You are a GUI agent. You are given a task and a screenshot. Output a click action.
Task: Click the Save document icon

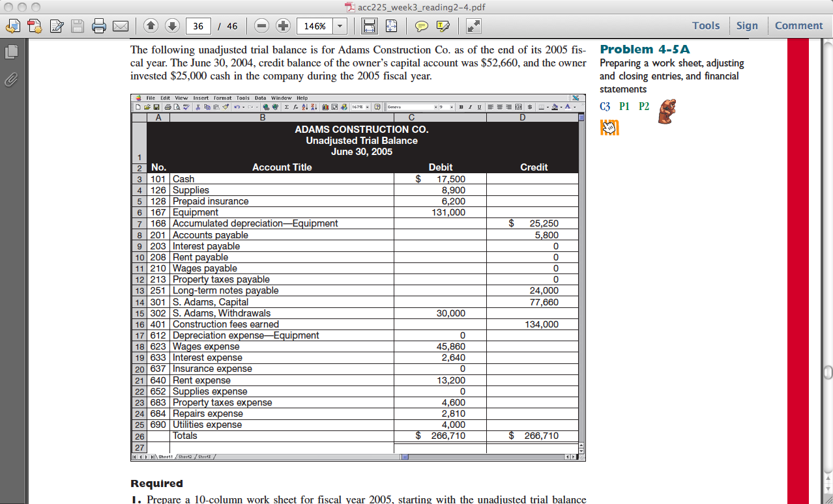tap(78, 25)
